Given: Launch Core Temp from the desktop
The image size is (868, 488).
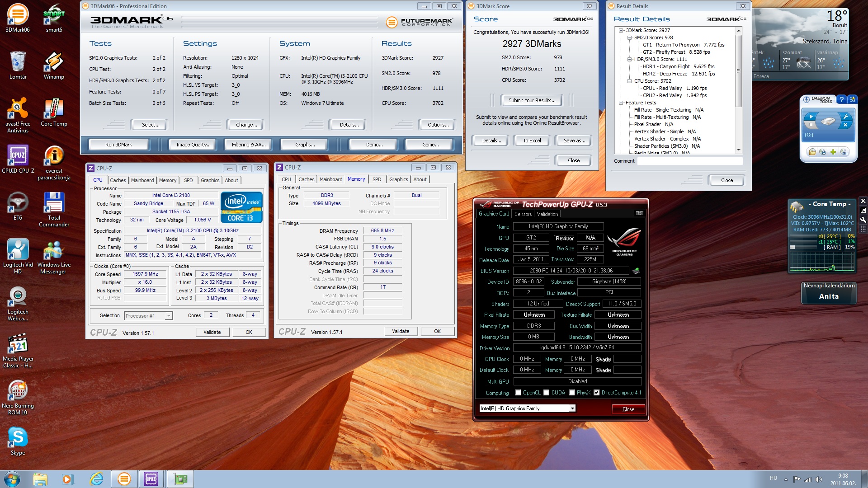Looking at the screenshot, I should (54, 112).
